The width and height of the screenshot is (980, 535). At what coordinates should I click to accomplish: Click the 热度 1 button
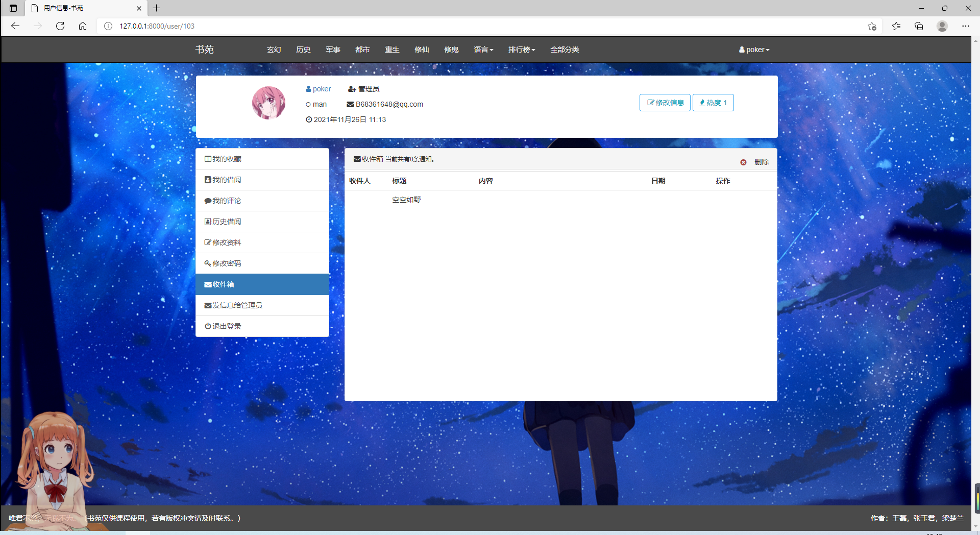point(713,103)
